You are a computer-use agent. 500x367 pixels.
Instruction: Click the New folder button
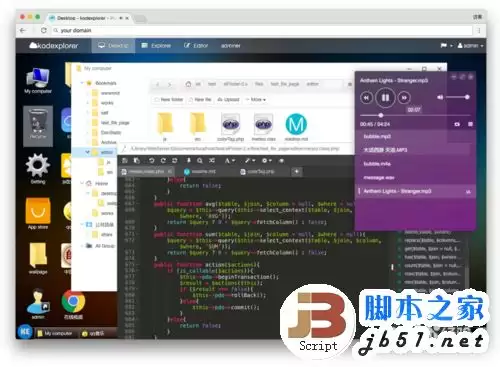point(169,99)
